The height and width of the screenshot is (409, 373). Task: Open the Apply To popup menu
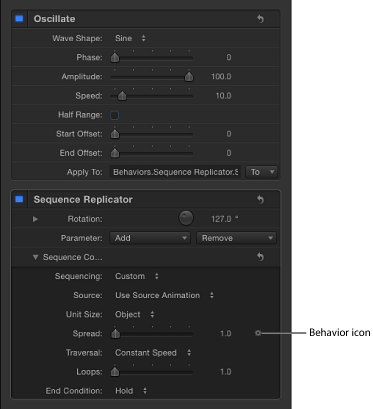[x=261, y=172]
